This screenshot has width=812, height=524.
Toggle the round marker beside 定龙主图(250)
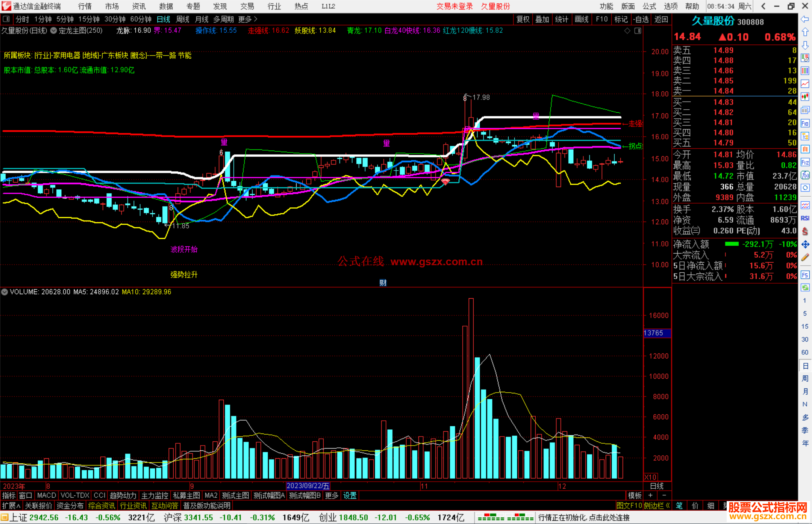point(54,31)
